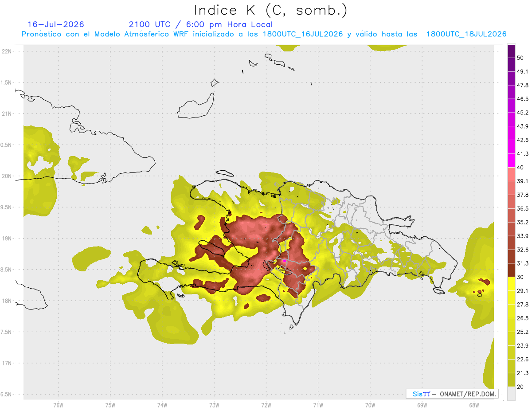Select the olive swatch between 20 and 21.3

511,380
